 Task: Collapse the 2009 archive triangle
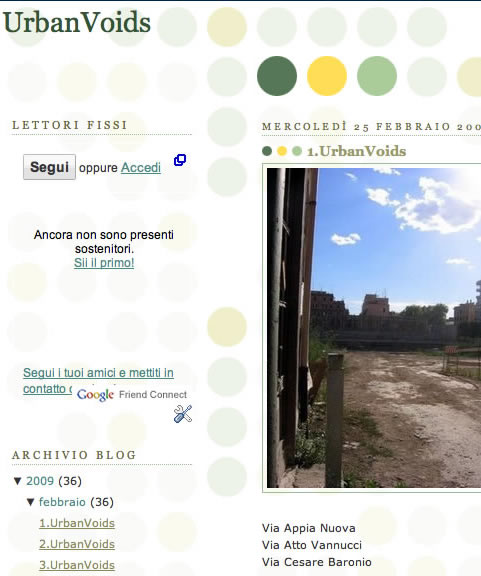(17, 481)
